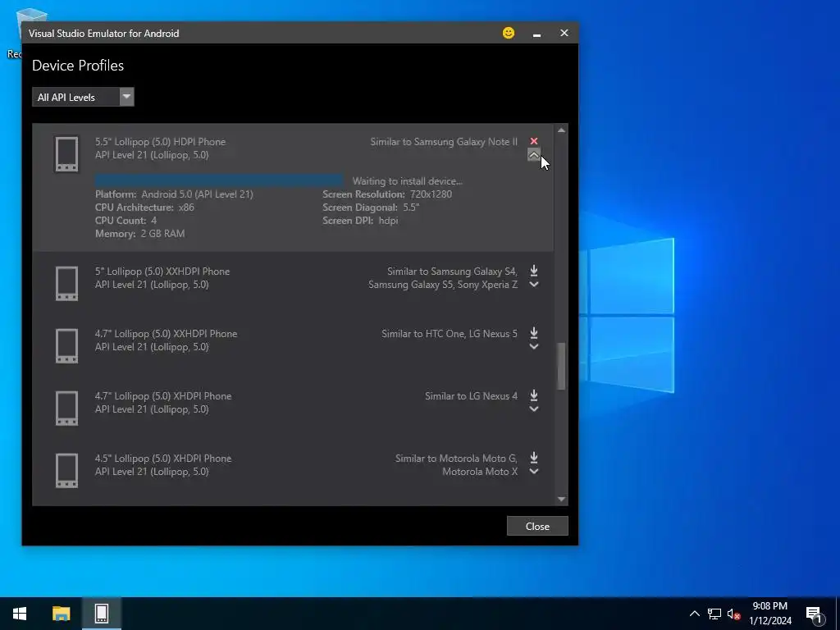840x630 pixels.
Task: Minimize the Visual Studio Emulator window
Action: coord(536,33)
